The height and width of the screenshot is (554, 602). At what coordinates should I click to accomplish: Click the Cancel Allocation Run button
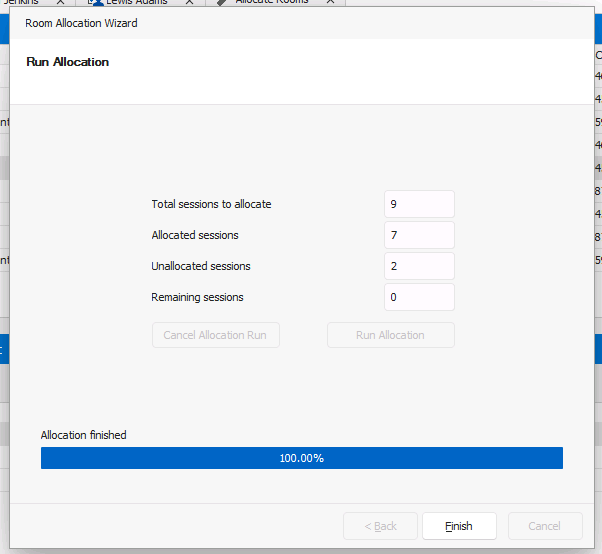tap(215, 335)
